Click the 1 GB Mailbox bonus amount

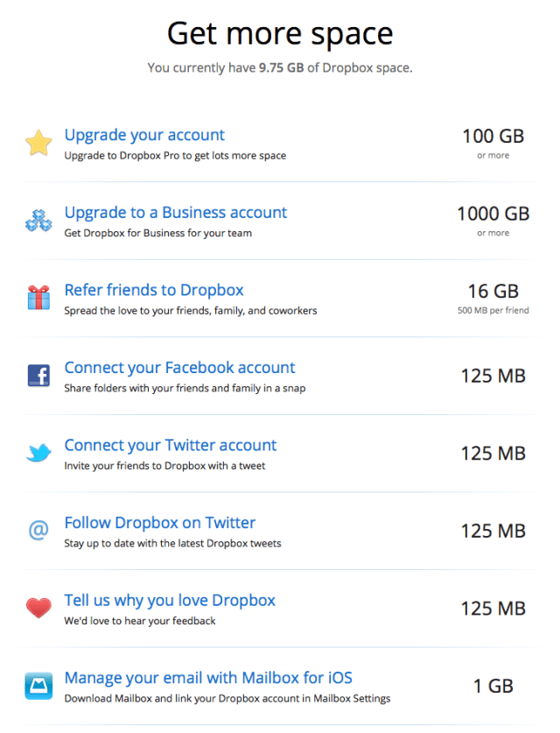tap(493, 686)
